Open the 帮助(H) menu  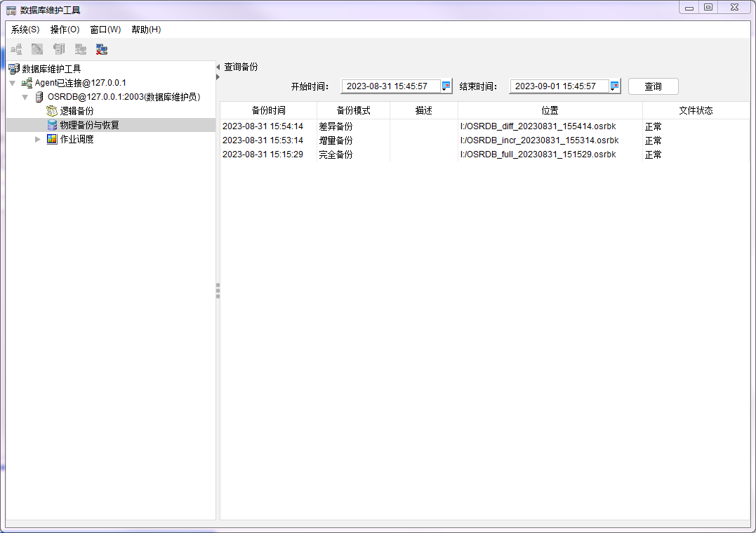145,29
